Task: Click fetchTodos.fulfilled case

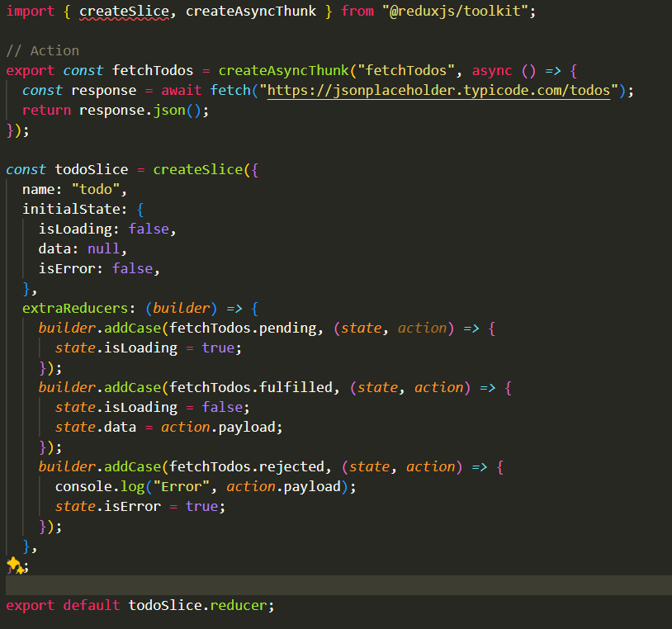Action: click(251, 387)
